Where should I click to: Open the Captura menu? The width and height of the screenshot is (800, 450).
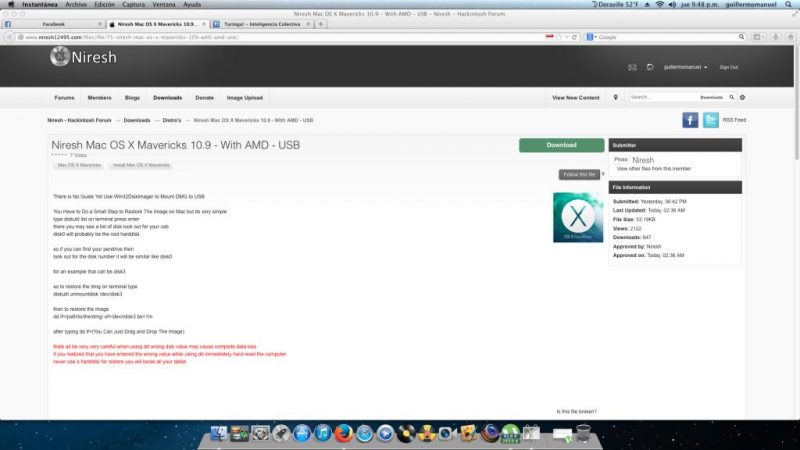coord(133,4)
